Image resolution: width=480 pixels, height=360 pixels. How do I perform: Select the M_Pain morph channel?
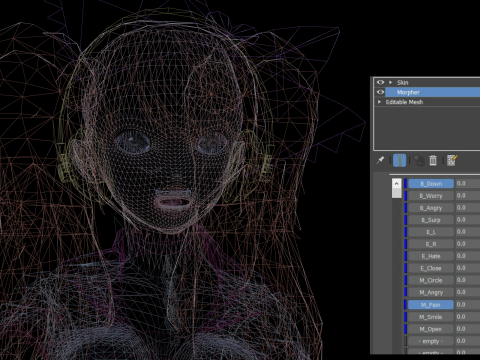431,305
